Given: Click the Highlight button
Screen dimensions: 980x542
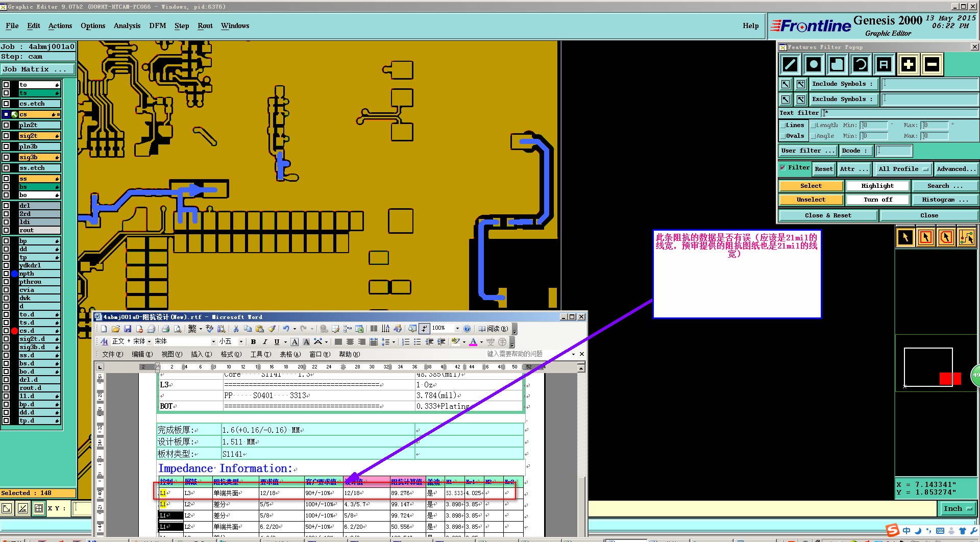Looking at the screenshot, I should tap(877, 186).
